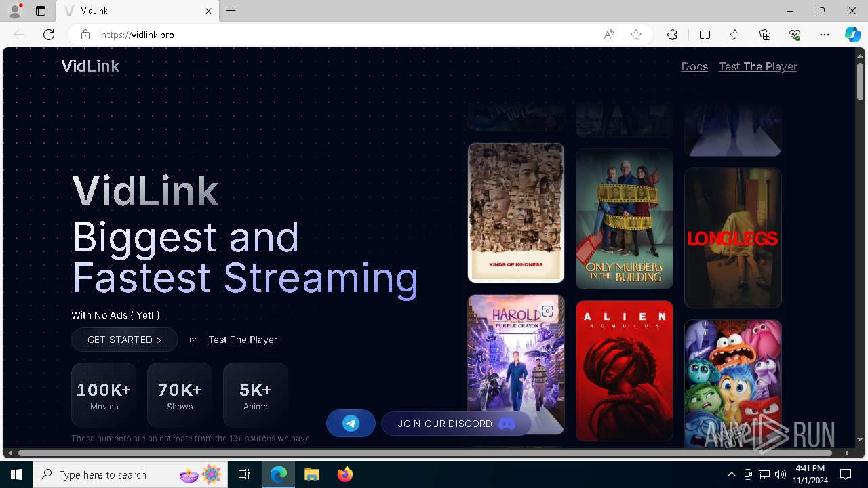View site information lock icon
The height and width of the screenshot is (488, 868).
(85, 35)
